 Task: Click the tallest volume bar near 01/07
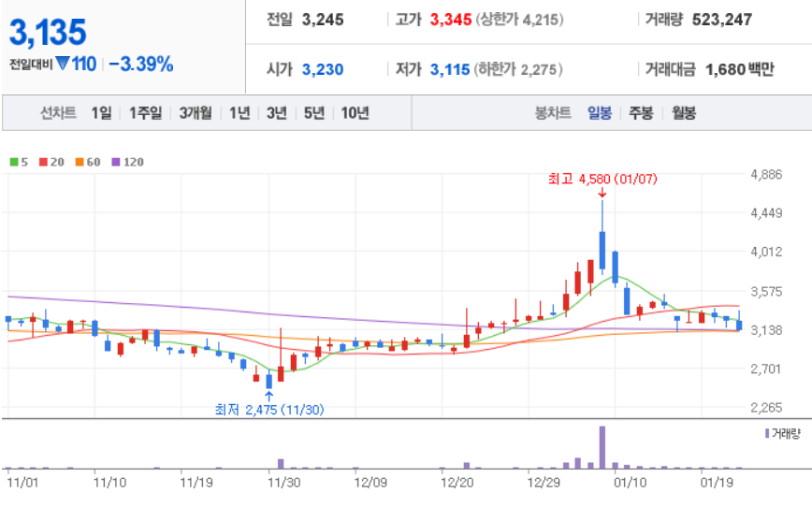(x=602, y=447)
